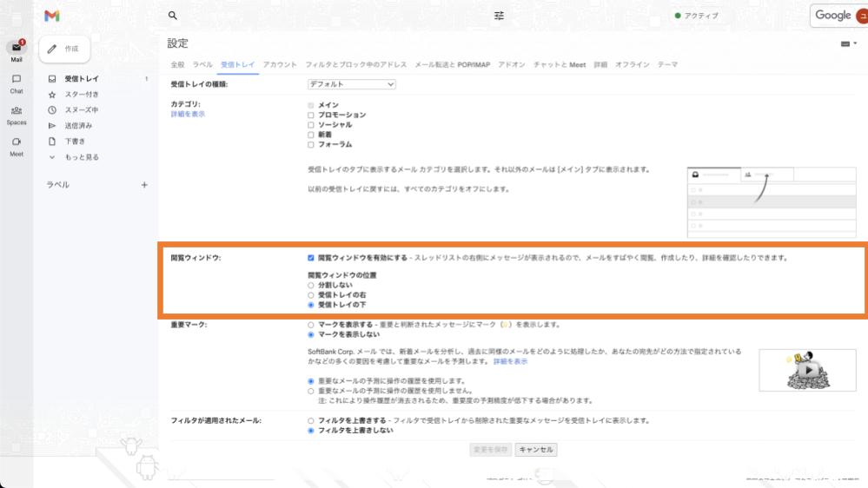Image resolution: width=868 pixels, height=488 pixels.
Task: Click the 受信トレイ inbox icon
Action: point(52,79)
